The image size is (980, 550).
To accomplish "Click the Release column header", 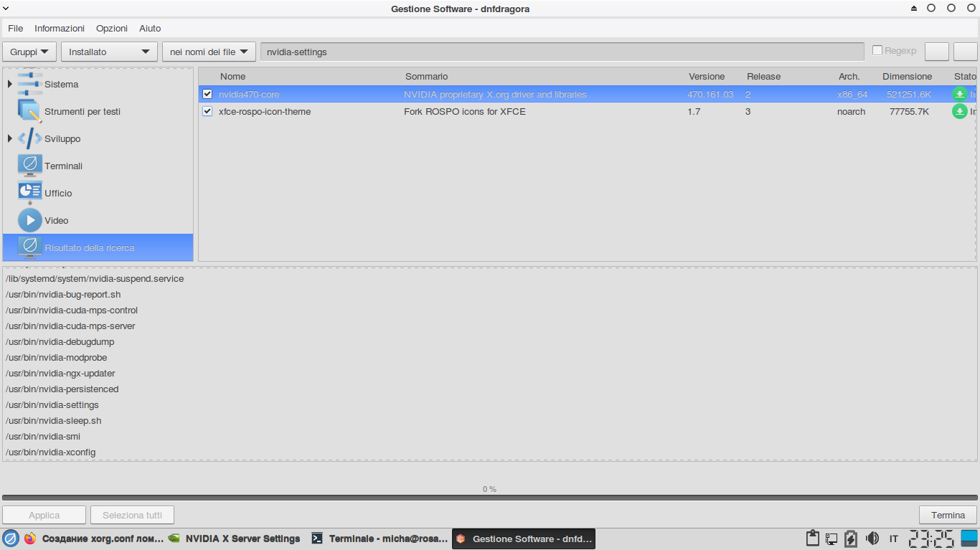I will pyautogui.click(x=763, y=76).
